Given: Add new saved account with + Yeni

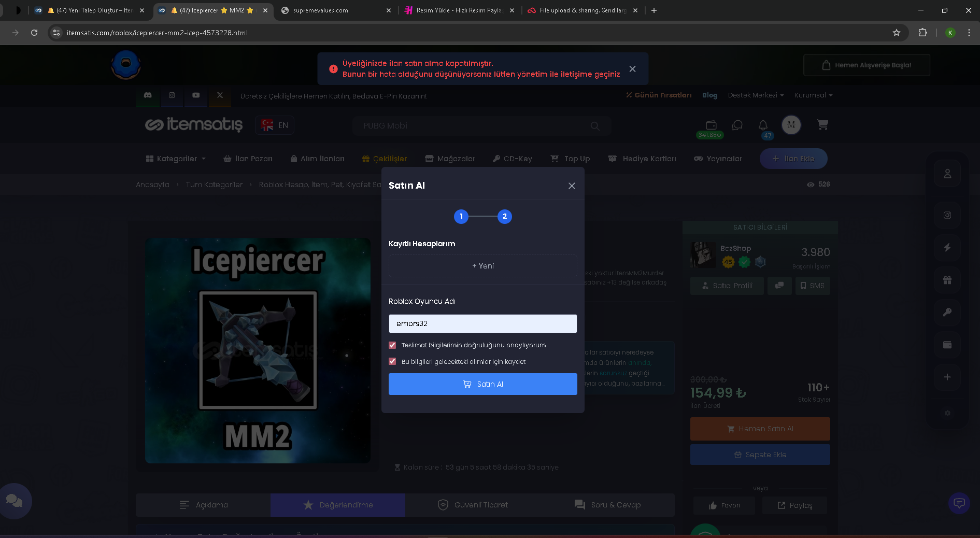Looking at the screenshot, I should coord(483,266).
